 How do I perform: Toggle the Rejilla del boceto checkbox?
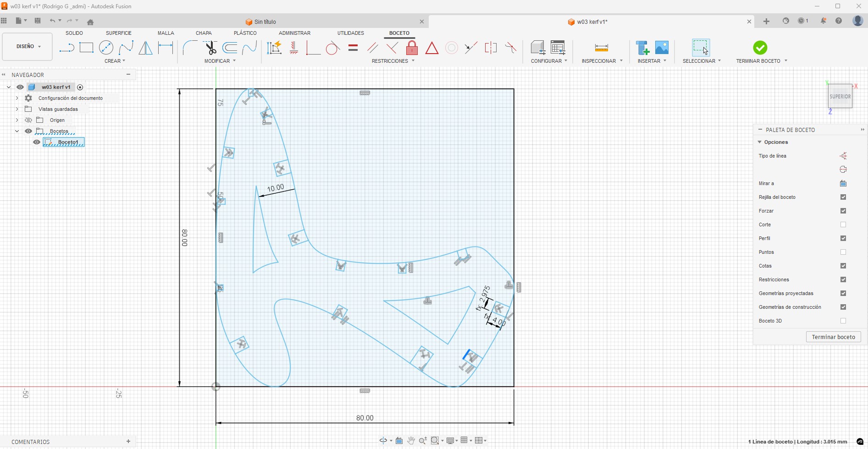[x=843, y=197]
